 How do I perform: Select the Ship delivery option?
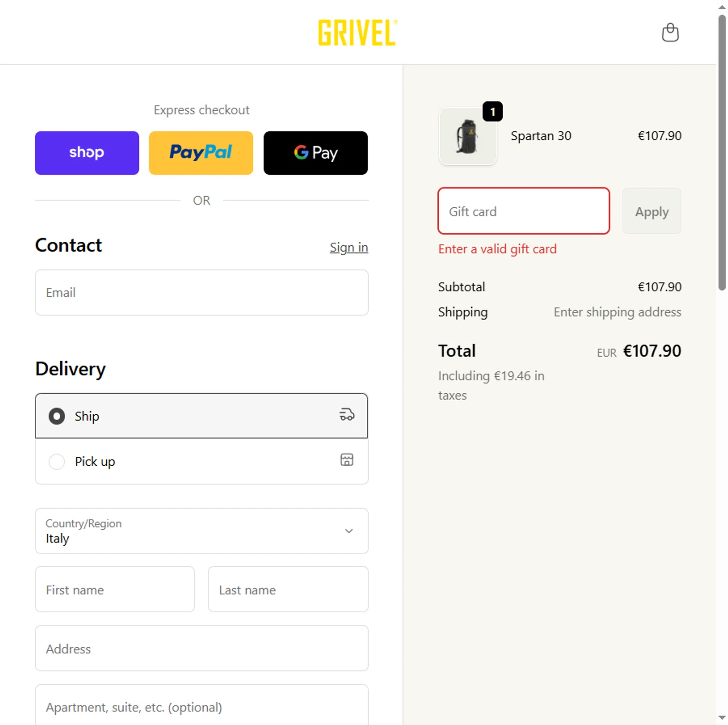[201, 416]
